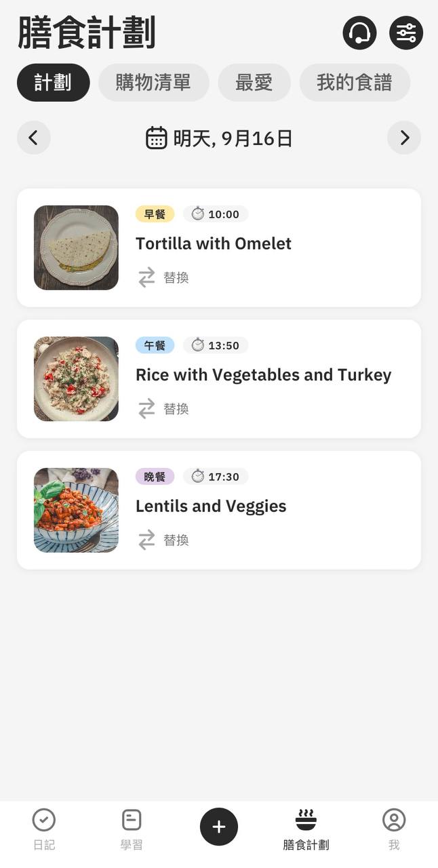This screenshot has height=868, width=438.
Task: Open the headset support icon
Action: [x=359, y=33]
